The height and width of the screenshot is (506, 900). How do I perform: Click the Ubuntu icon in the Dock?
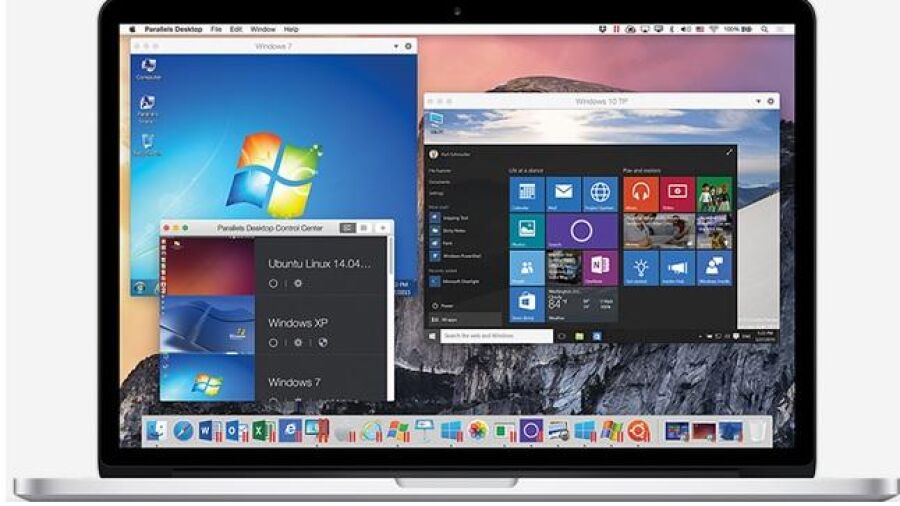click(638, 431)
